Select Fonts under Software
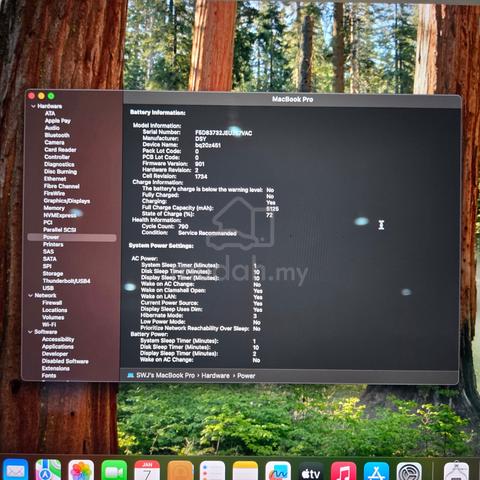480x480 pixels. tap(49, 376)
